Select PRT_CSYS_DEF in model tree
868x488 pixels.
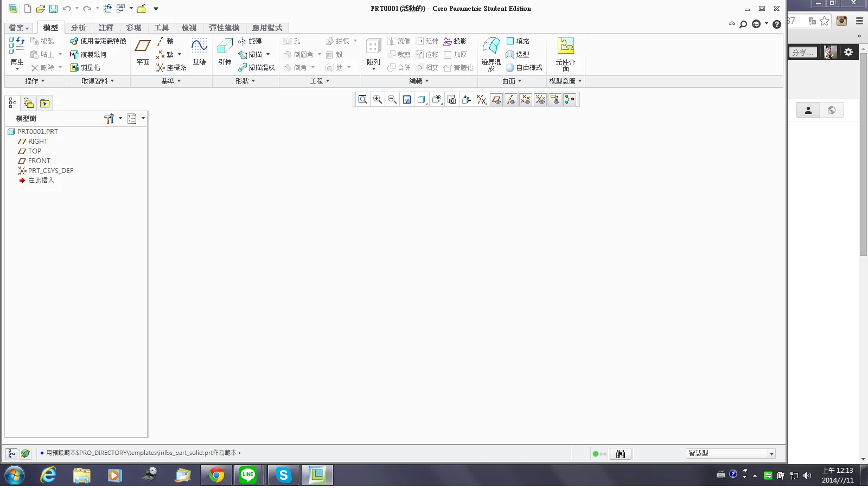pyautogui.click(x=46, y=171)
